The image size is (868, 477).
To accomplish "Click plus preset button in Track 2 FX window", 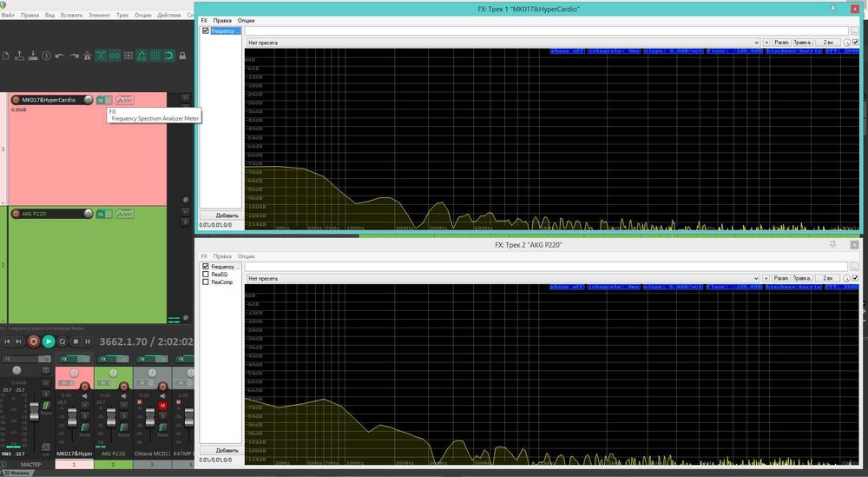I will pos(766,278).
